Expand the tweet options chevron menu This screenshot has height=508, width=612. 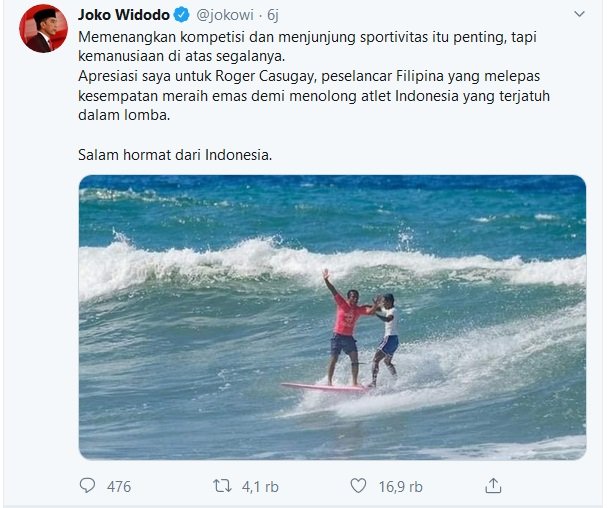click(x=579, y=14)
